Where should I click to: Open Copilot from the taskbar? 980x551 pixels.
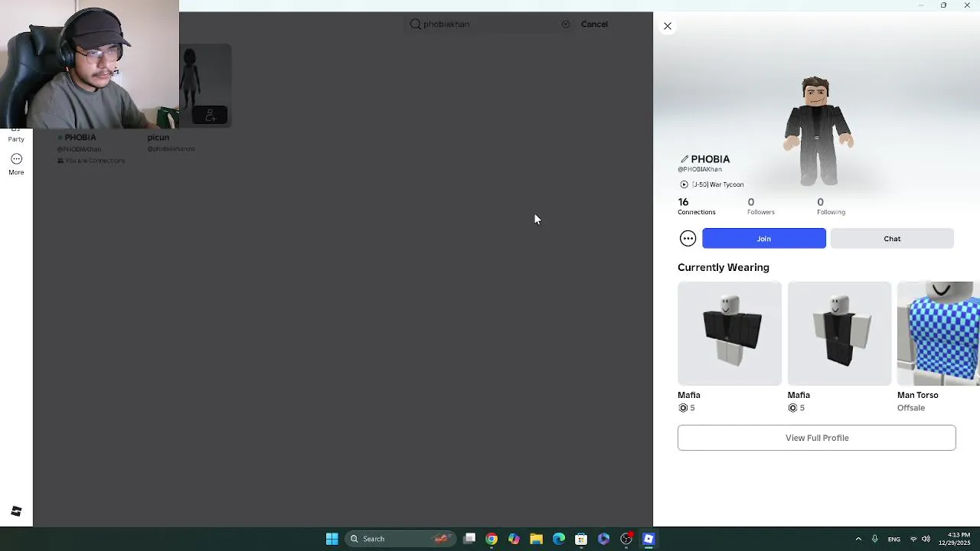(514, 539)
